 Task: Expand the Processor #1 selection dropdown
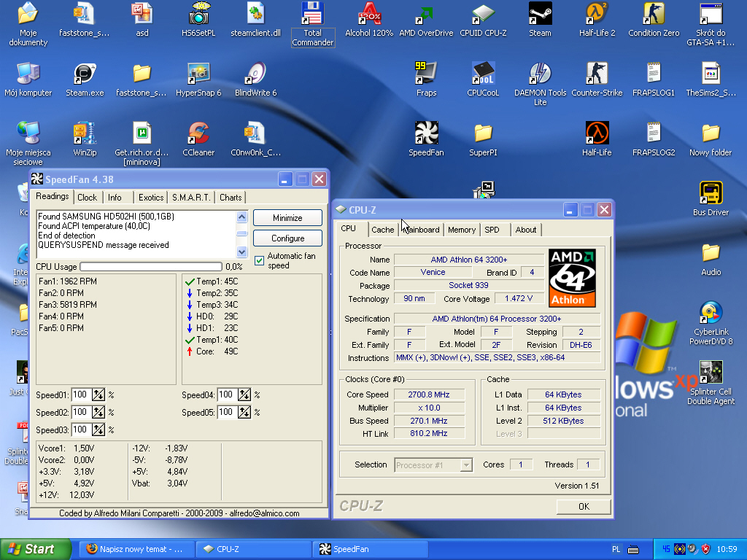(x=466, y=465)
